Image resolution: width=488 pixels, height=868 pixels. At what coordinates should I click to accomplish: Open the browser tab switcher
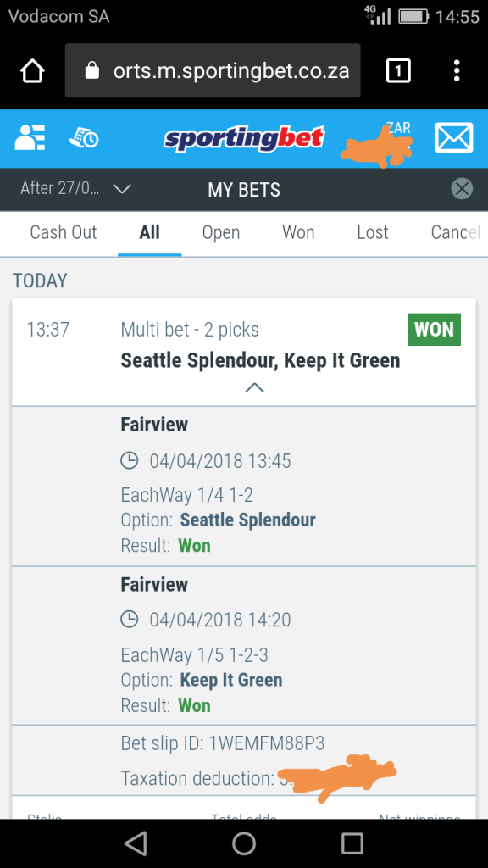398,71
